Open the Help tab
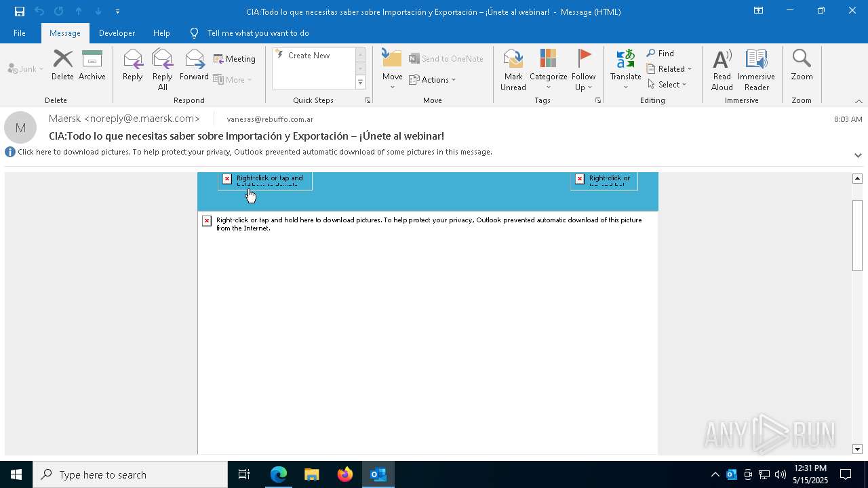Screen dimensions: 868x488 click(x=161, y=33)
